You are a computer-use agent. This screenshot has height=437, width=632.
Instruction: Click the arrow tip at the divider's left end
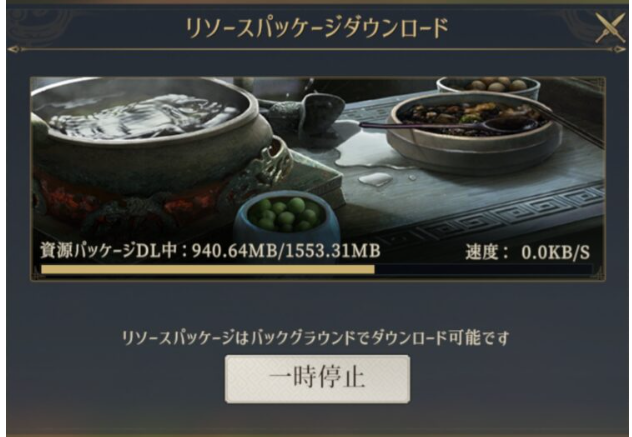click(14, 50)
